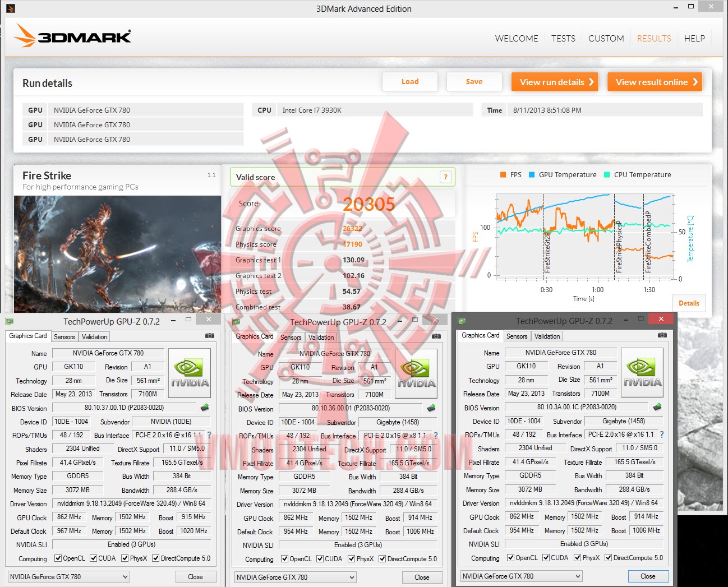
Task: Open the Validation tab in the left GPU-Z window
Action: coord(94,337)
